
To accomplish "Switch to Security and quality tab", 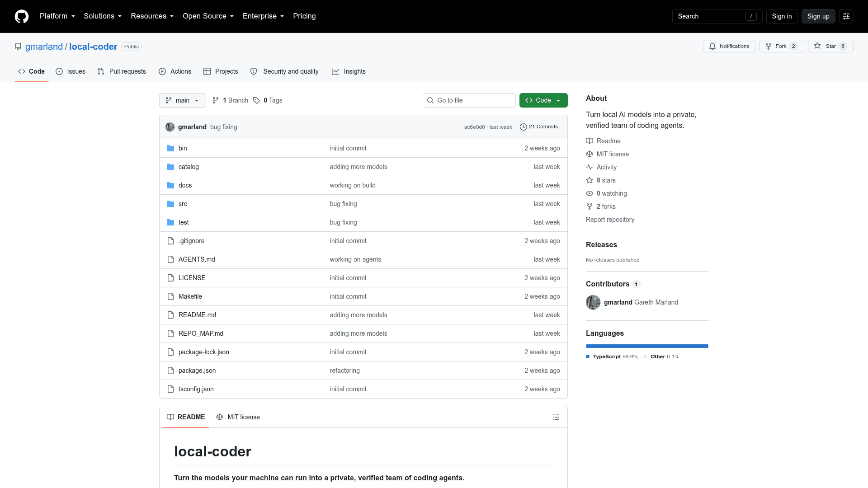I will tap(284, 71).
